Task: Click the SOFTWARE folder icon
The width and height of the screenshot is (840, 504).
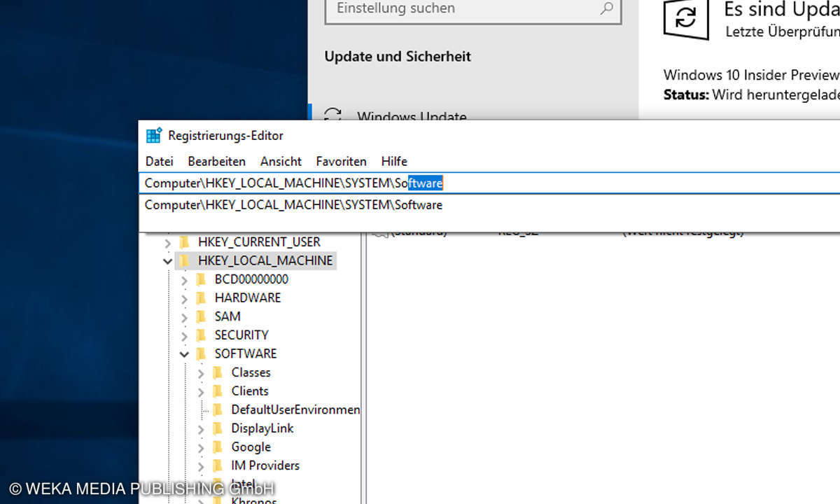Action: coord(201,354)
